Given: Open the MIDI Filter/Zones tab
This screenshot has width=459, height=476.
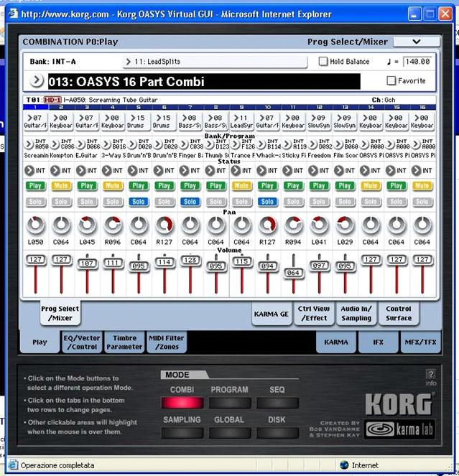Looking at the screenshot, I should coord(167,342).
